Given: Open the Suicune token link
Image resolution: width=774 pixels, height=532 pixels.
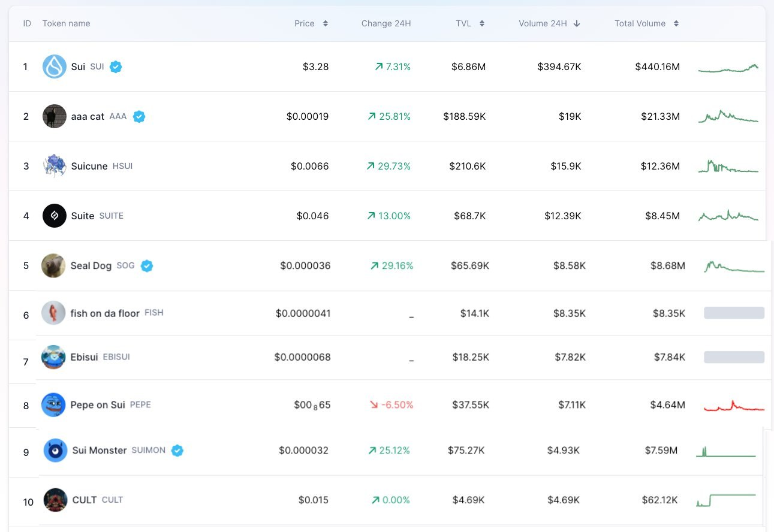Looking at the screenshot, I should point(89,166).
